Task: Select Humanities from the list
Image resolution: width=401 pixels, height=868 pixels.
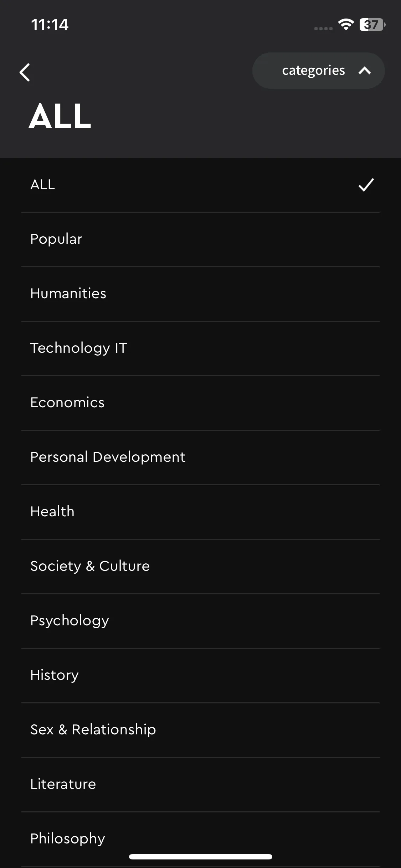Action: 200,294
